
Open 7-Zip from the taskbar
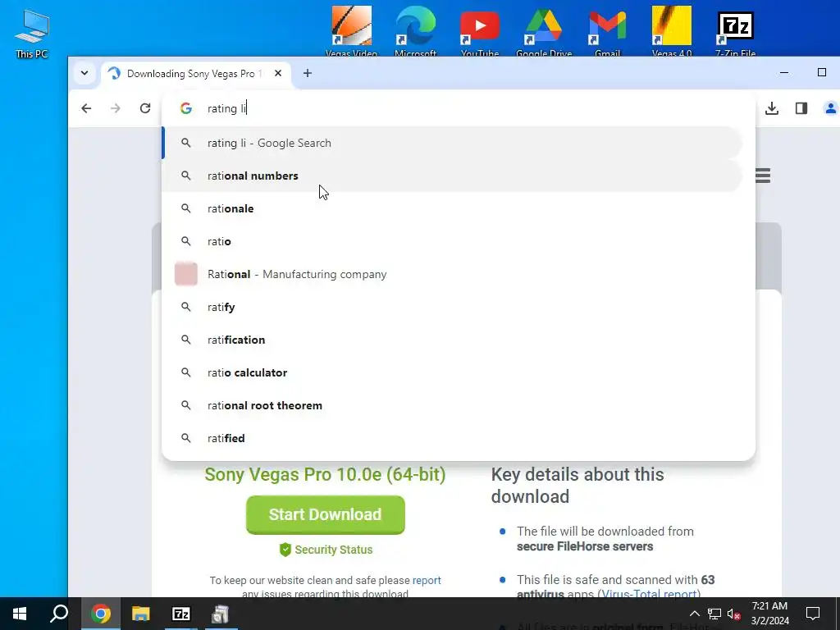181,614
